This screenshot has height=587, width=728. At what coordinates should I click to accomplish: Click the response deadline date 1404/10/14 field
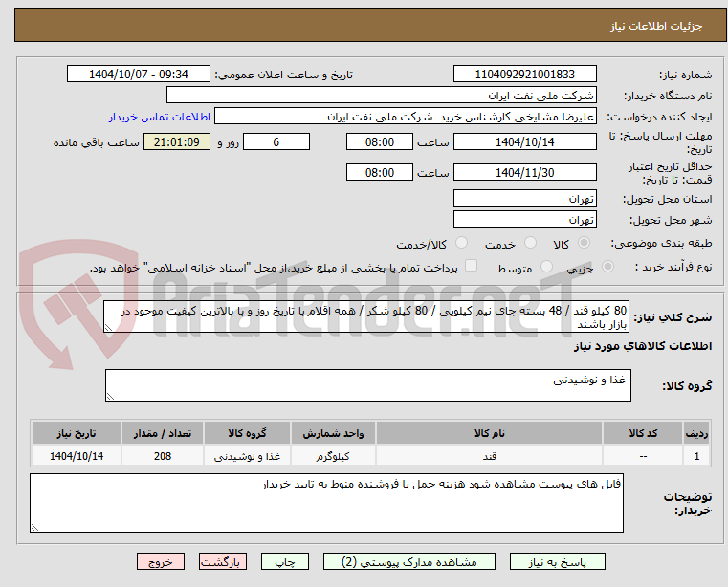coord(524,141)
